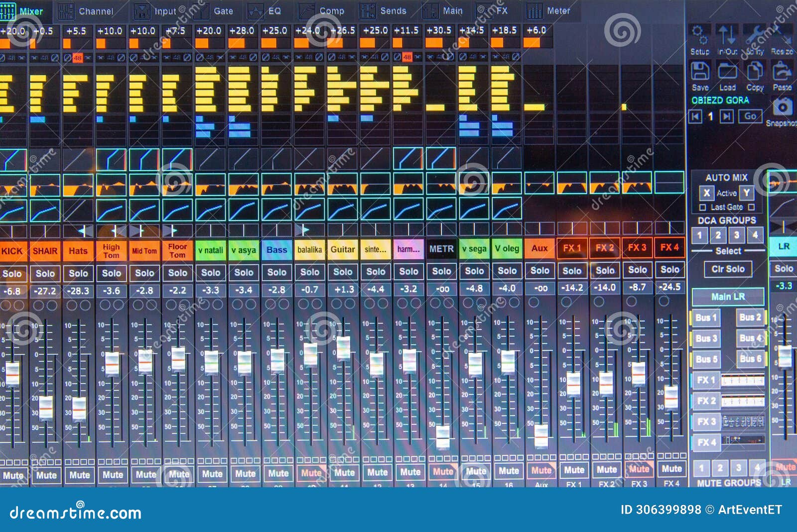
Task: Click Go to recall scene OBIEZD GORA
Action: (x=751, y=116)
